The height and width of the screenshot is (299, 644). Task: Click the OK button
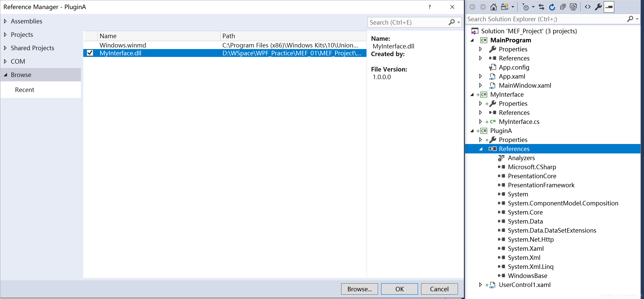pyautogui.click(x=399, y=289)
